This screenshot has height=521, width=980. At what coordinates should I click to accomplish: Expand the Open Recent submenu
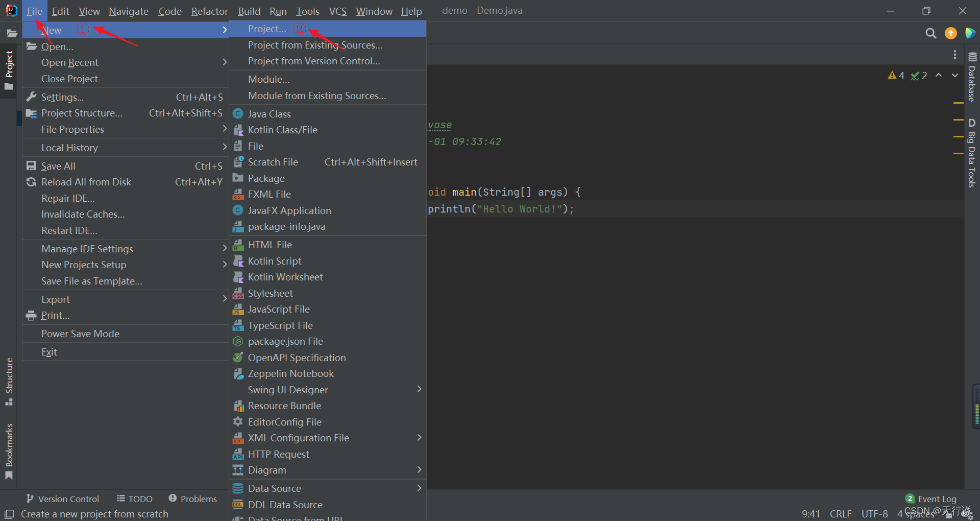(126, 62)
